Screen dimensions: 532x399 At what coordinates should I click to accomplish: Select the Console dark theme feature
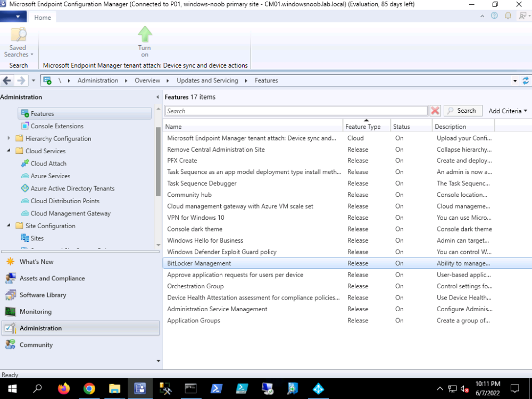pos(347,229)
